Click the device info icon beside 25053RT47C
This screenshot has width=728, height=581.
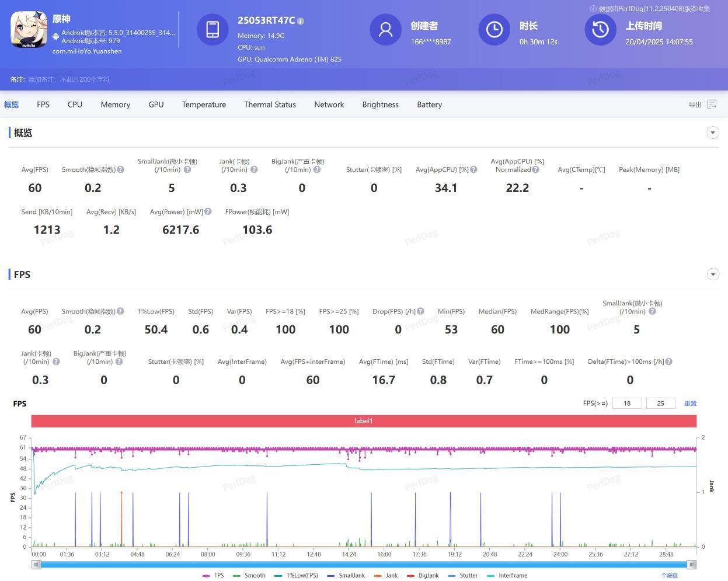[x=301, y=21]
